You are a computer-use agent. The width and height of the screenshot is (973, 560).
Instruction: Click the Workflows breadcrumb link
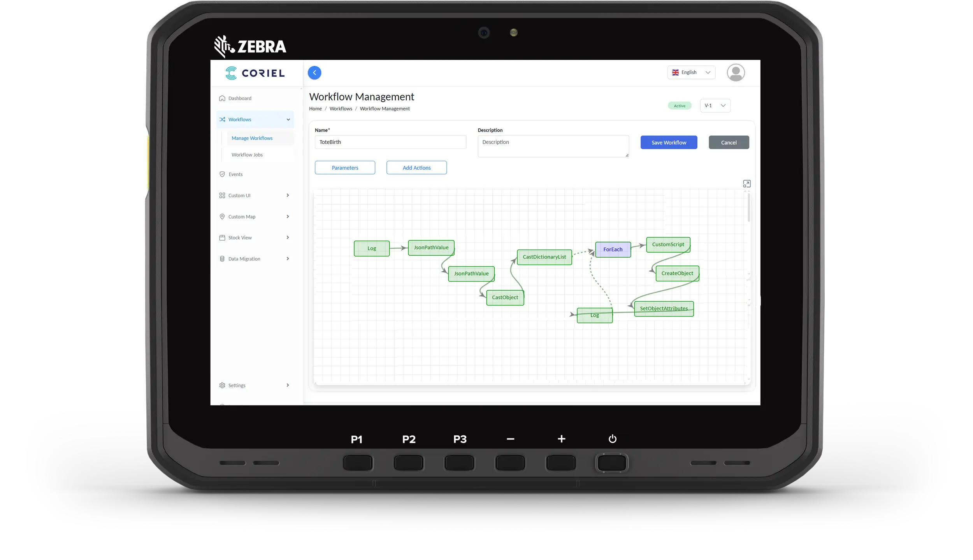[x=341, y=109]
